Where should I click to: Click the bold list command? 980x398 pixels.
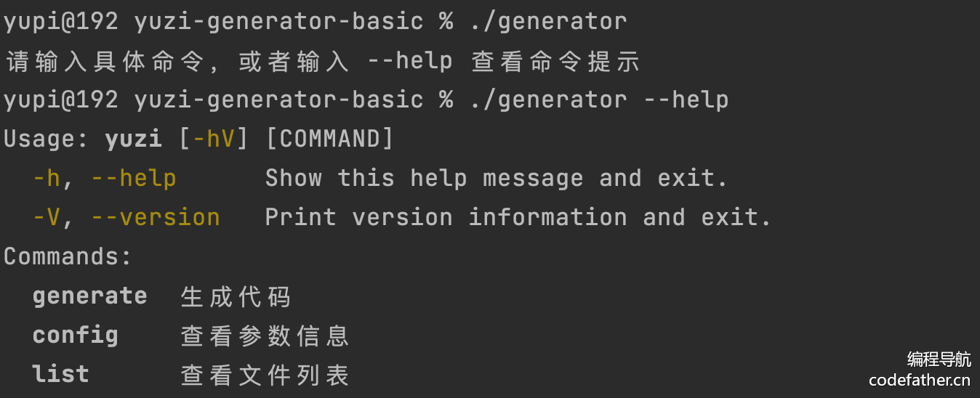[x=60, y=374]
